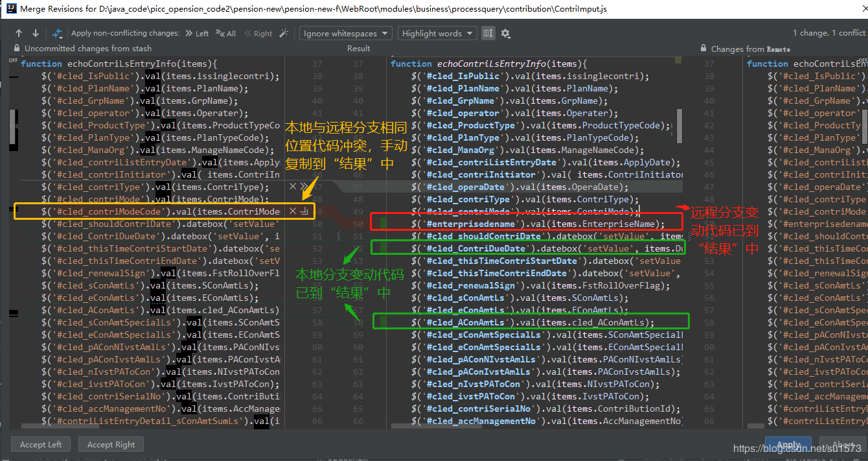Click function echoContriLsEntryInfo line in left pane
Image resolution: width=868 pixels, height=461 pixels.
click(x=119, y=64)
